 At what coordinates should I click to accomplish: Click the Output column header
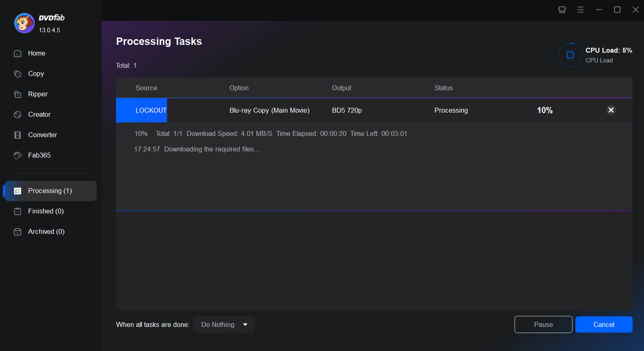point(341,88)
